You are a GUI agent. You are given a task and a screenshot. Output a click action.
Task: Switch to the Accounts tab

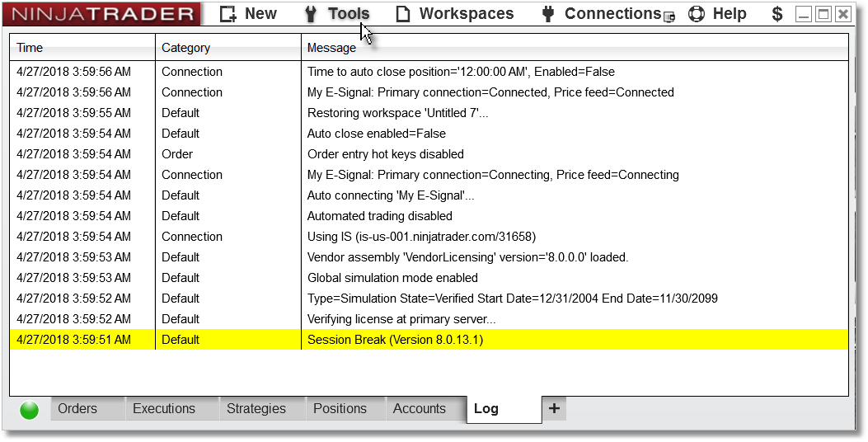[419, 409]
